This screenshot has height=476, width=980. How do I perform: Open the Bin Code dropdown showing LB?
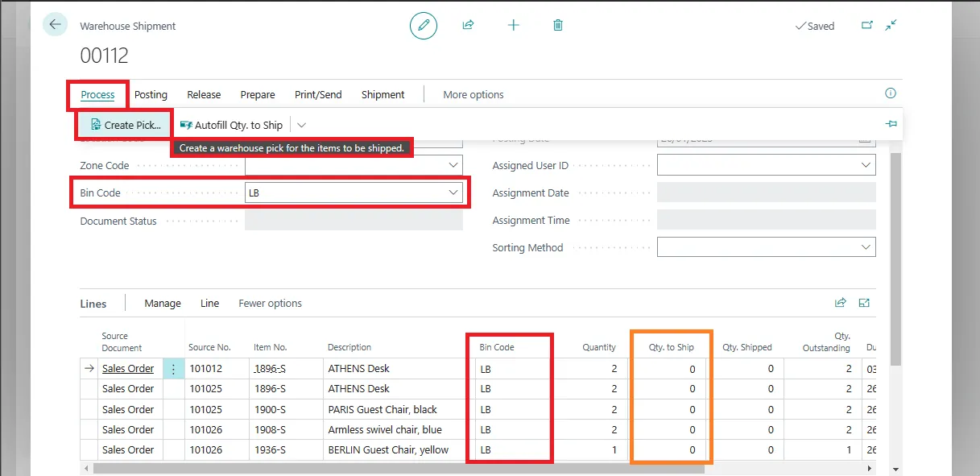coord(454,192)
